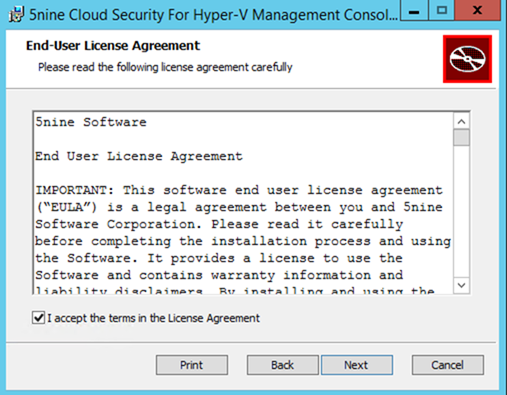Click the scroll up arrow of license text
The image size is (507, 395).
(462, 122)
